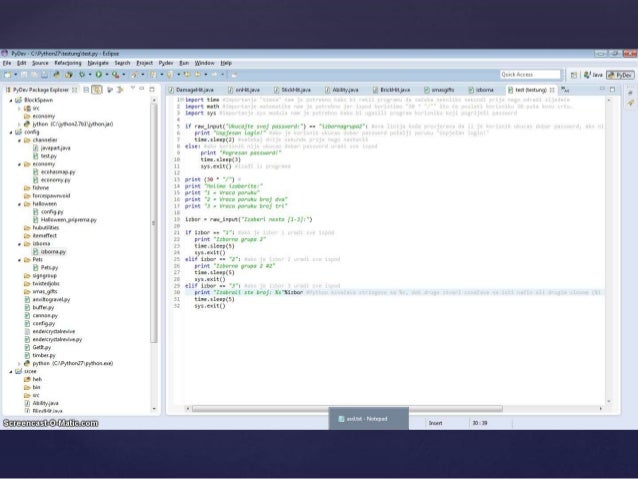This screenshot has width=638, height=479.
Task: Select anviltogravel.py file
Action: [47, 300]
